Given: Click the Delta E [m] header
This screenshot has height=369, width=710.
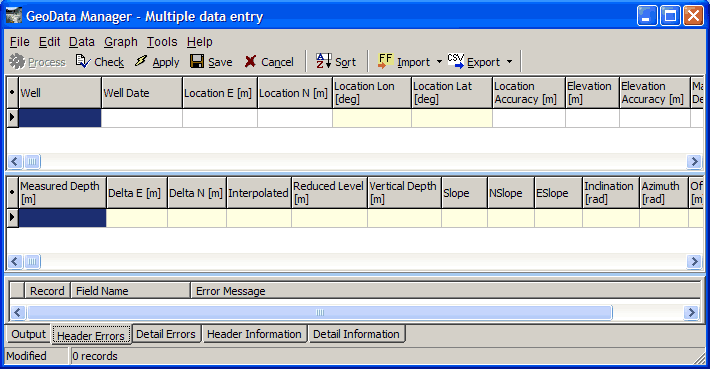Looking at the screenshot, I should 137,192.
